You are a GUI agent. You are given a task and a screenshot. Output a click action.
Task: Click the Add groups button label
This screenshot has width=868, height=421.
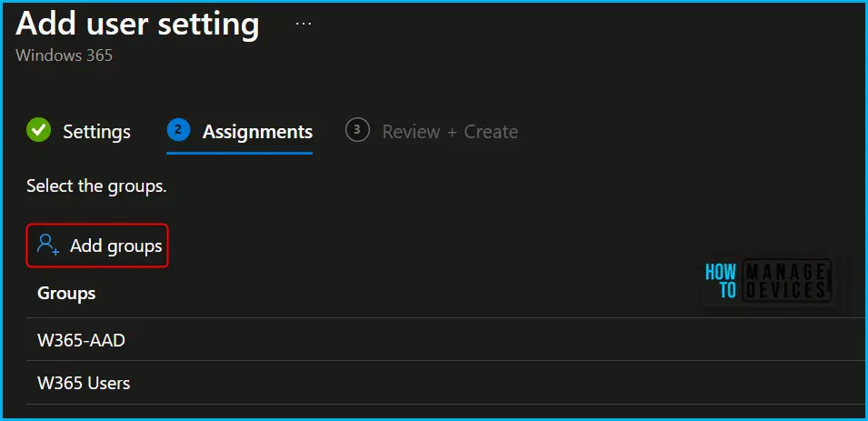click(115, 246)
